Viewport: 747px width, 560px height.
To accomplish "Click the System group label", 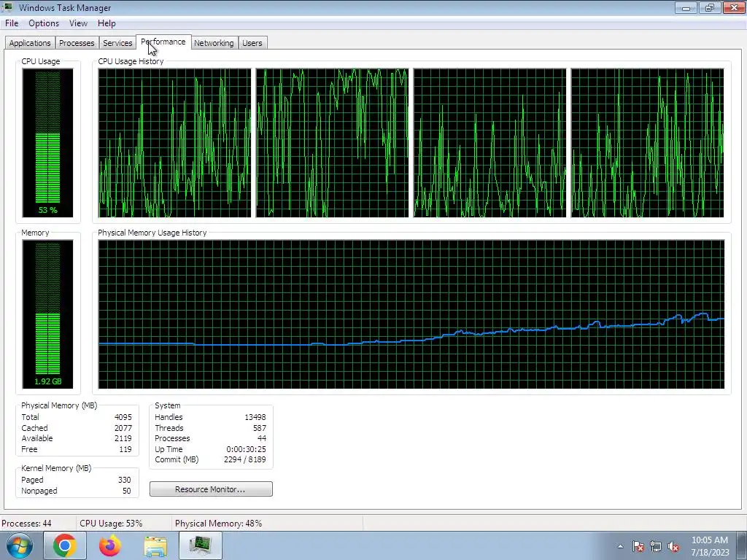I will (x=167, y=405).
